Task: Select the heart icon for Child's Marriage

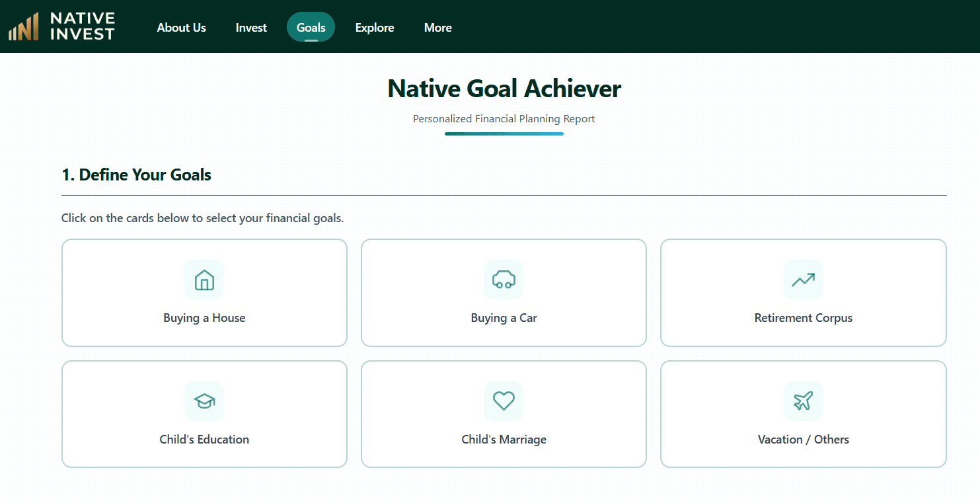Action: [x=504, y=401]
